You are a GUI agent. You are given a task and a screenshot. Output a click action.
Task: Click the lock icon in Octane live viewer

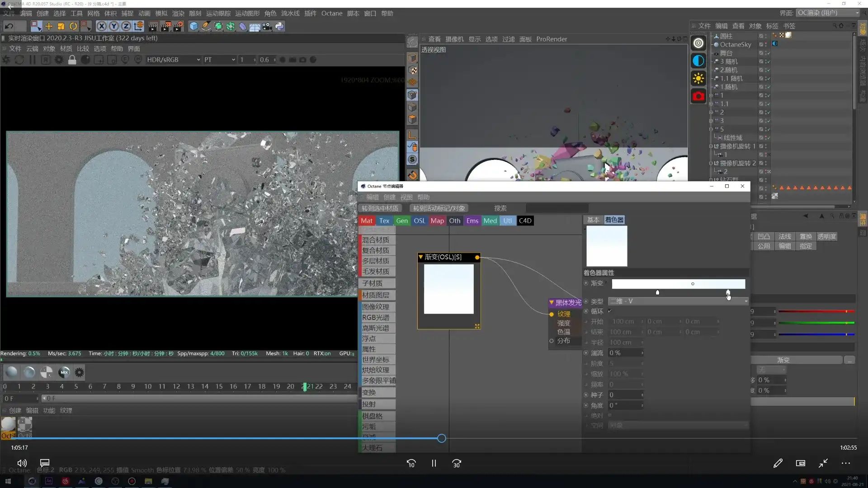(x=72, y=60)
